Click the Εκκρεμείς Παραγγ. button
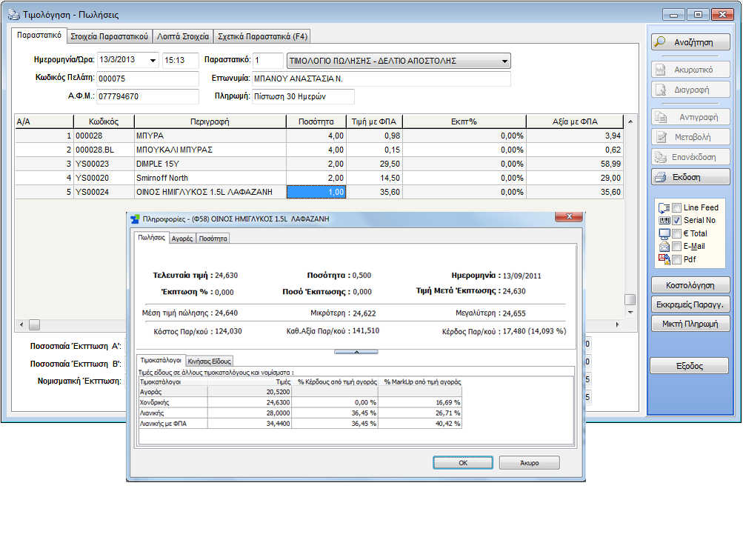Screen dimensions: 743x560 click(x=690, y=304)
